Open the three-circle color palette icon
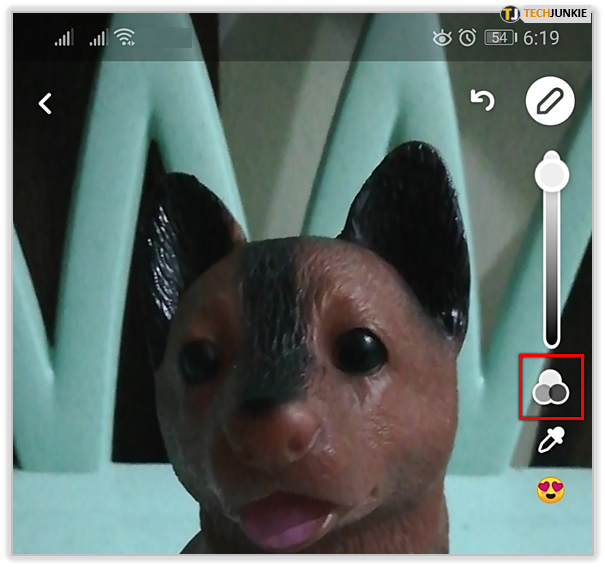 coord(551,386)
